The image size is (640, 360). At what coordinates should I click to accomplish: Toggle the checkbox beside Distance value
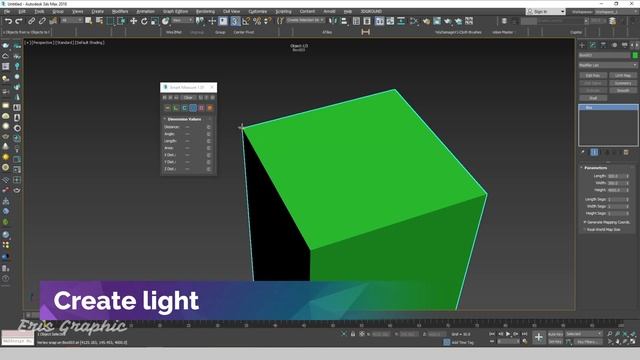tap(209, 127)
